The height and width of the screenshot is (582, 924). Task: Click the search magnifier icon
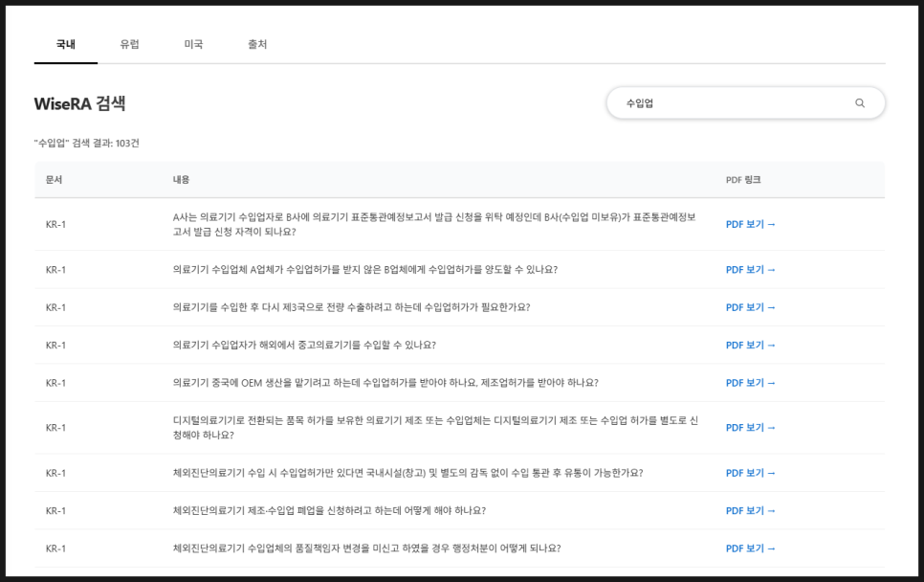860,102
